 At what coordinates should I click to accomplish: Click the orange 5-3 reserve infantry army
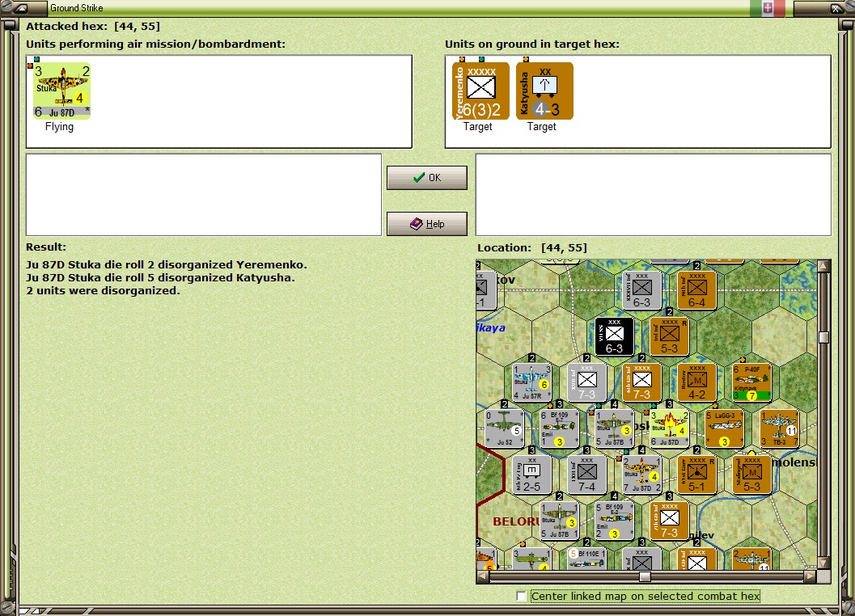coord(669,336)
